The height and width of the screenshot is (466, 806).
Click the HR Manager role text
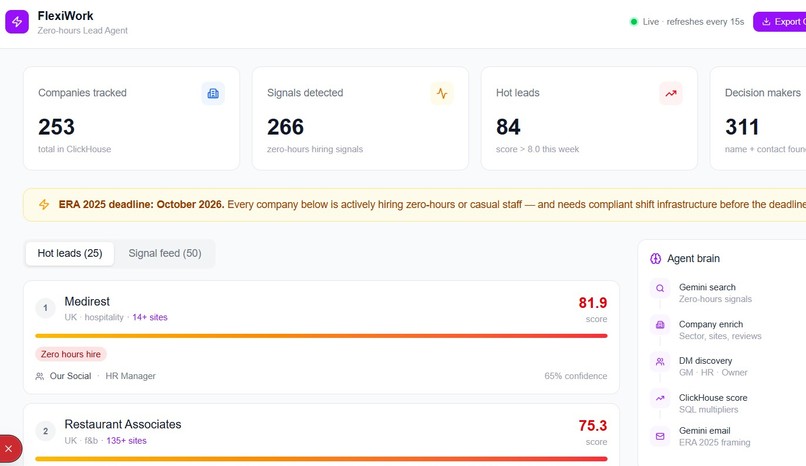point(131,376)
